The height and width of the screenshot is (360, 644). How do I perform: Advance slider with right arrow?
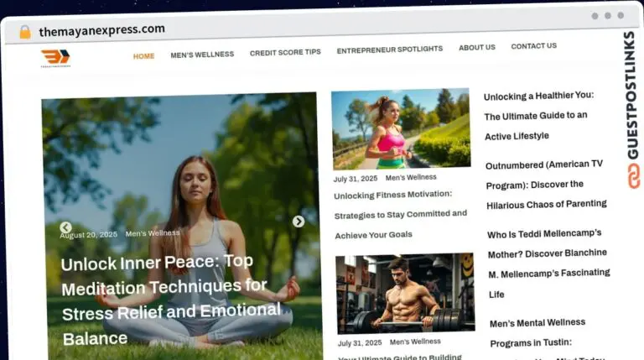coord(299,222)
